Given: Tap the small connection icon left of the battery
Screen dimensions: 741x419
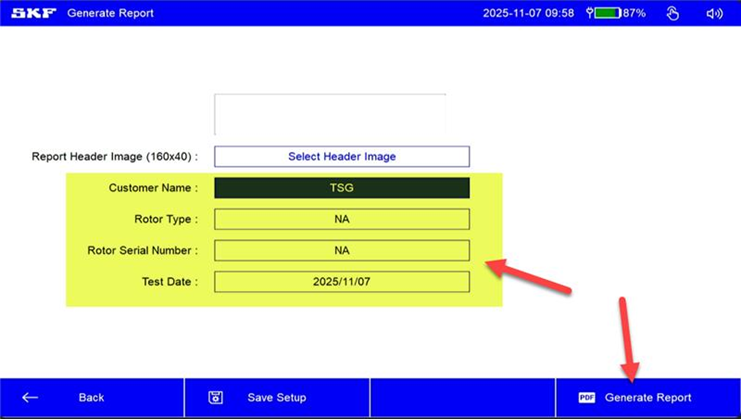Looking at the screenshot, I should coord(590,13).
